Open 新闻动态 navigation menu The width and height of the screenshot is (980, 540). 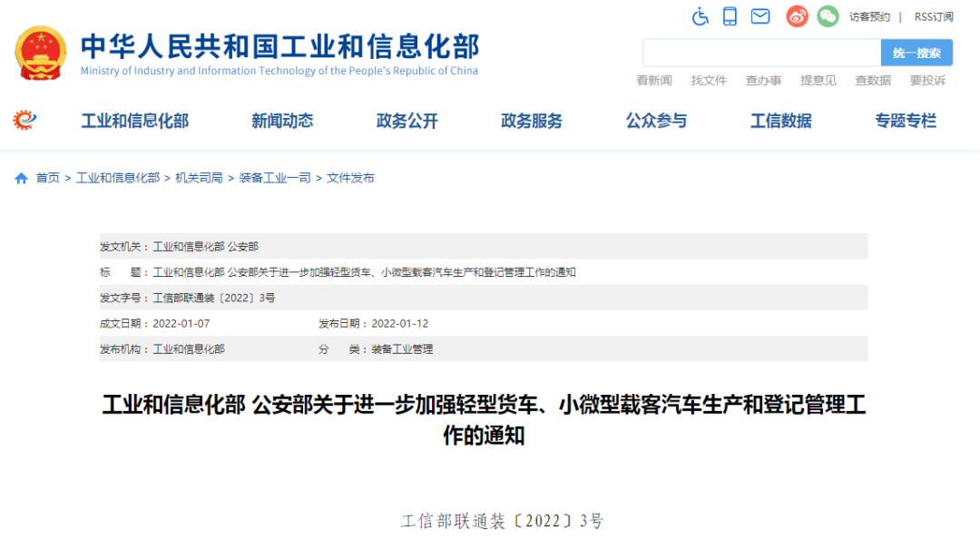click(282, 121)
